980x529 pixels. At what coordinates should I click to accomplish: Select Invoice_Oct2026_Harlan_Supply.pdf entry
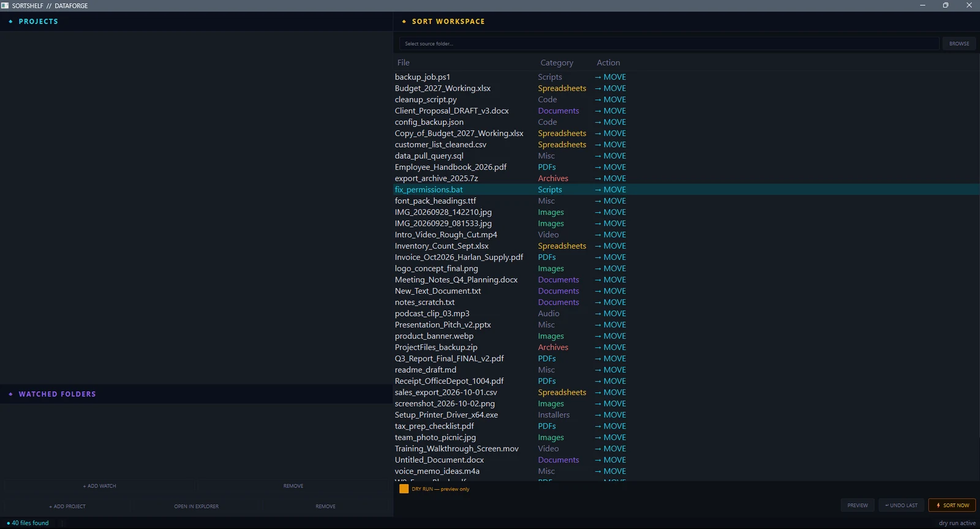(686, 257)
